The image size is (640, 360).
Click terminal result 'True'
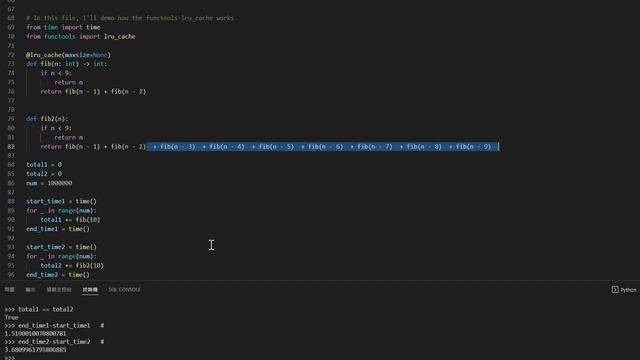point(11,318)
